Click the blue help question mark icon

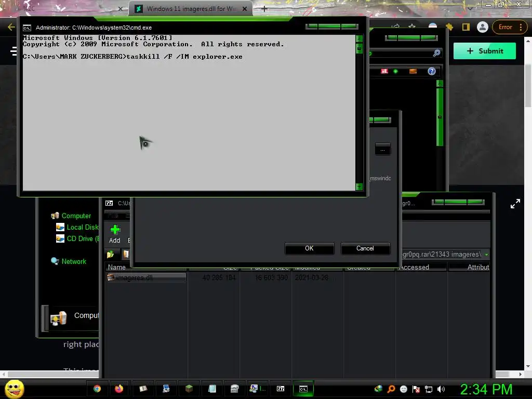pos(432,71)
